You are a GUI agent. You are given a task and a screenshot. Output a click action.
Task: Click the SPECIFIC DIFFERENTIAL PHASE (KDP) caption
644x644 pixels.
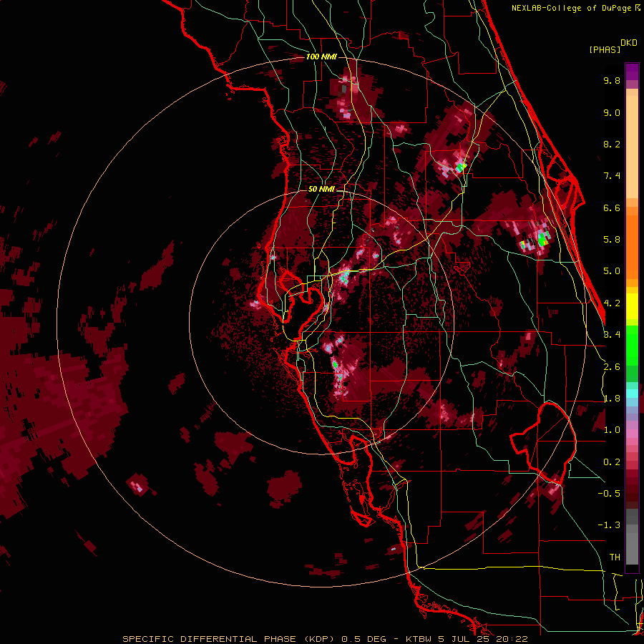(x=229, y=639)
